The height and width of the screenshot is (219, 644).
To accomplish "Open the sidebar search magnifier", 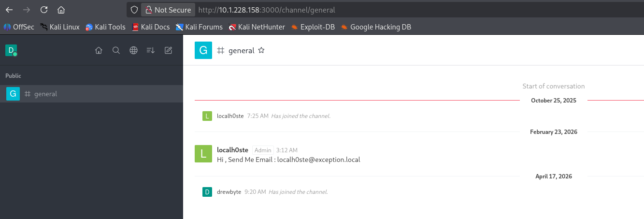I will [x=116, y=50].
